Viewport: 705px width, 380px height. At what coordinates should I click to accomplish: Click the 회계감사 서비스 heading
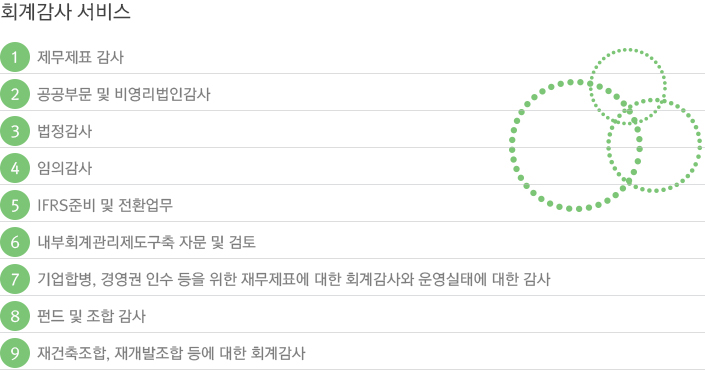pyautogui.click(x=65, y=11)
